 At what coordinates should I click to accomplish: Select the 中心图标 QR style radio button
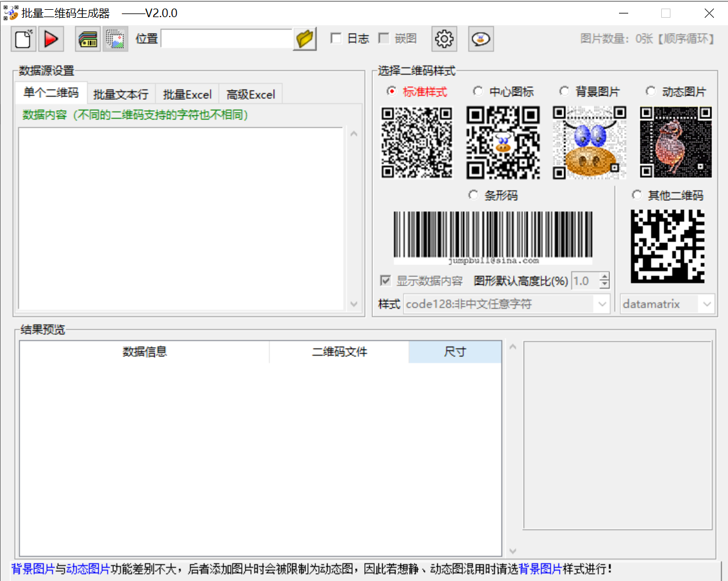[478, 91]
